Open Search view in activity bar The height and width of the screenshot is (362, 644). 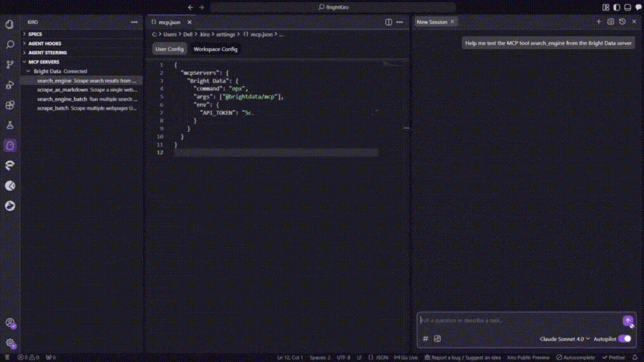coord(10,44)
